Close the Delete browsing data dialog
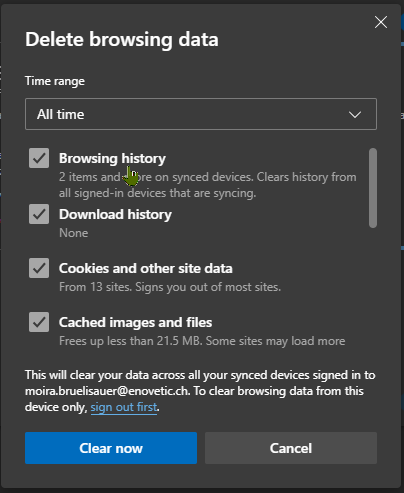 (x=381, y=22)
